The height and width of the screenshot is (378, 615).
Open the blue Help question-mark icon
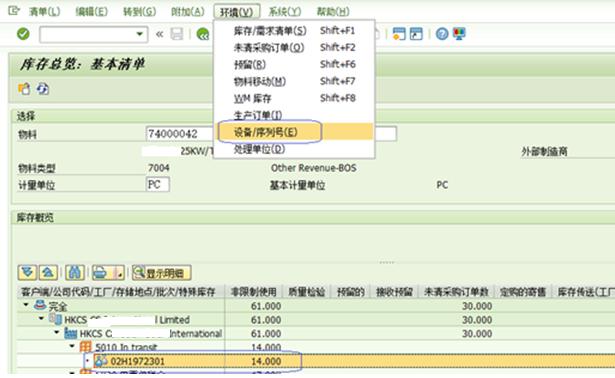(x=442, y=34)
